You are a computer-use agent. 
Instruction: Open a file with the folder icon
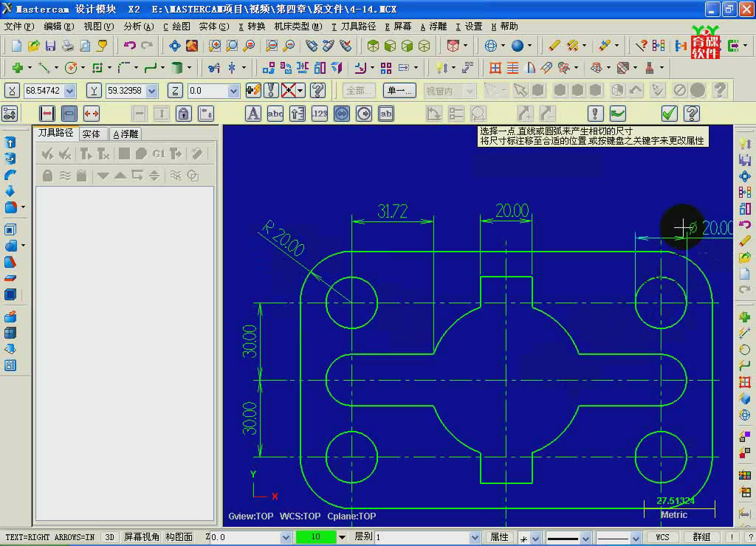[34, 46]
